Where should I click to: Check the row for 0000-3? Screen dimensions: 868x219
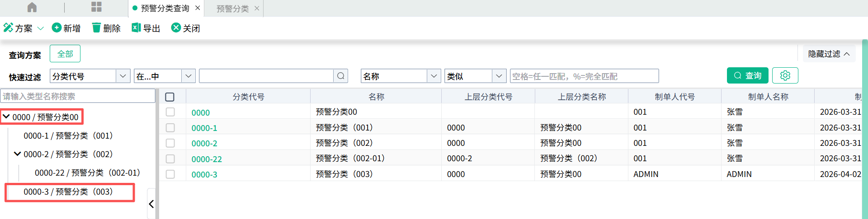(170, 174)
